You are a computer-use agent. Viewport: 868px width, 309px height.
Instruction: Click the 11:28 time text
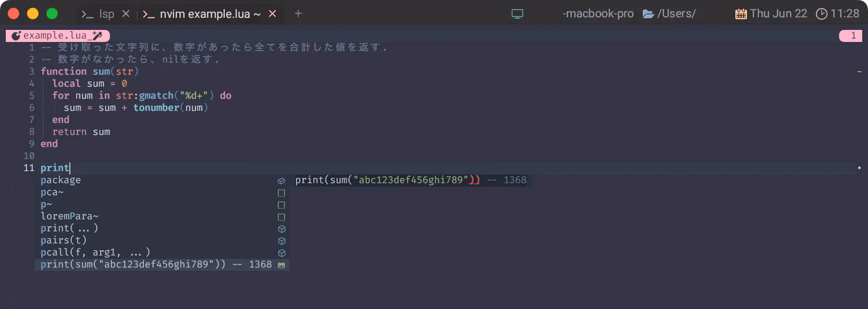point(845,14)
